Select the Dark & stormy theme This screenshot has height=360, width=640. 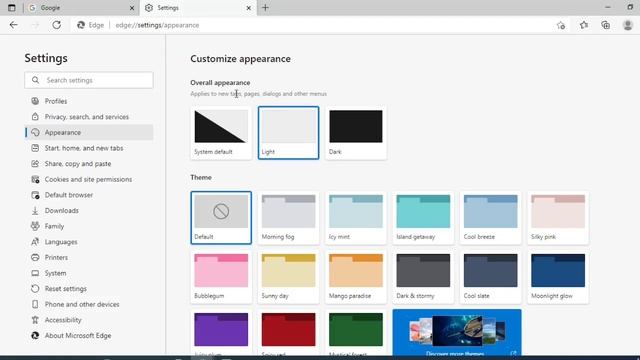(423, 277)
